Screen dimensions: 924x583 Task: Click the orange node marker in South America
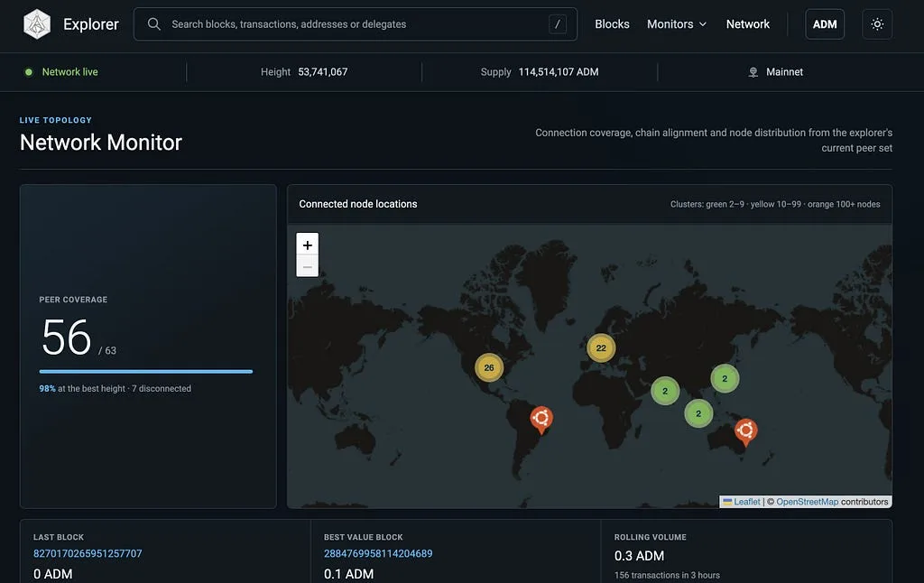click(x=541, y=420)
